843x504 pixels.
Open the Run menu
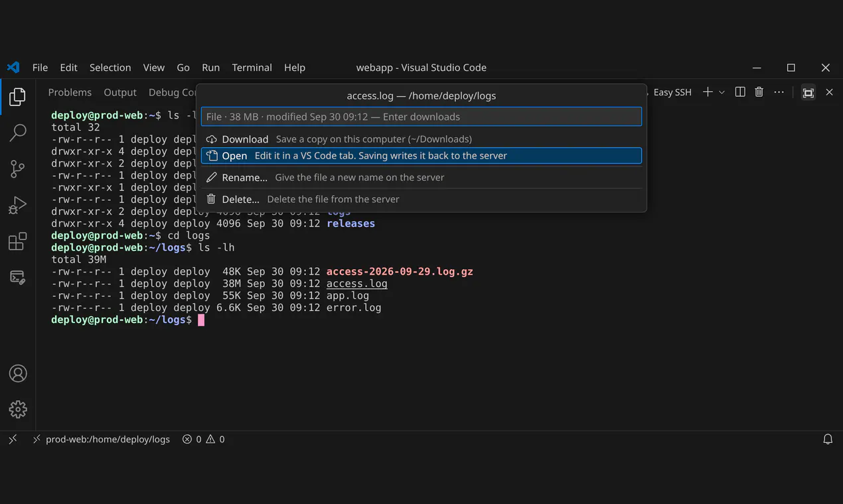coord(210,68)
